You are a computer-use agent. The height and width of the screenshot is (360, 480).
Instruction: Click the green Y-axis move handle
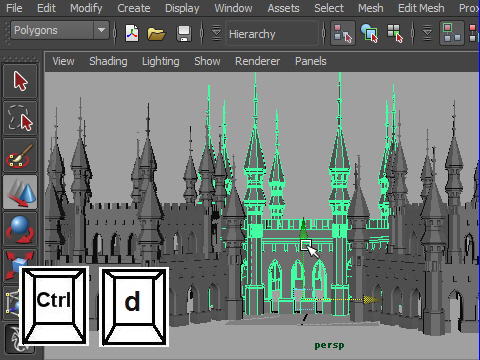coord(303,227)
